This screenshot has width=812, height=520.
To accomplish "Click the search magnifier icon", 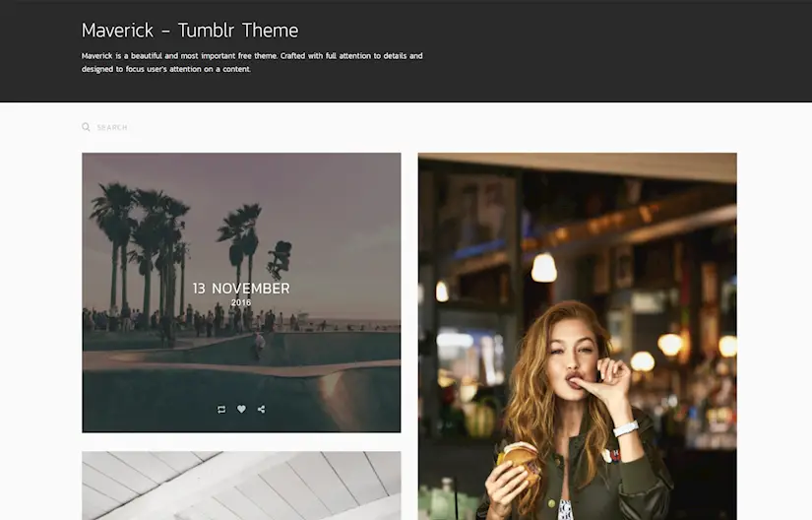I will [86, 127].
